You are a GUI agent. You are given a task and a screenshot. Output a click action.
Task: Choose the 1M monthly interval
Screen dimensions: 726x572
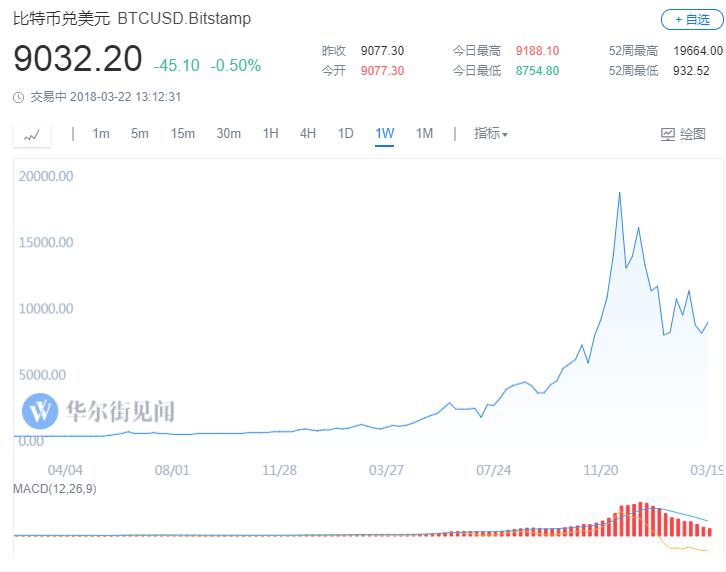424,134
